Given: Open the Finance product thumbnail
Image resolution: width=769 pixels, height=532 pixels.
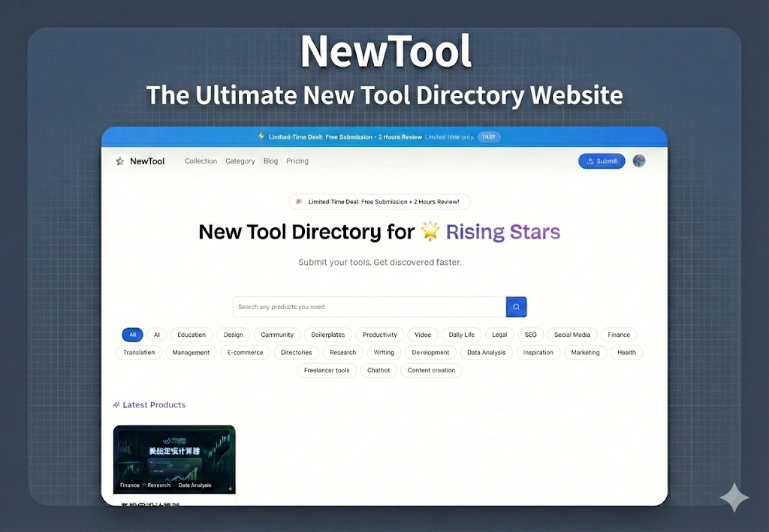Looking at the screenshot, I should tap(174, 458).
